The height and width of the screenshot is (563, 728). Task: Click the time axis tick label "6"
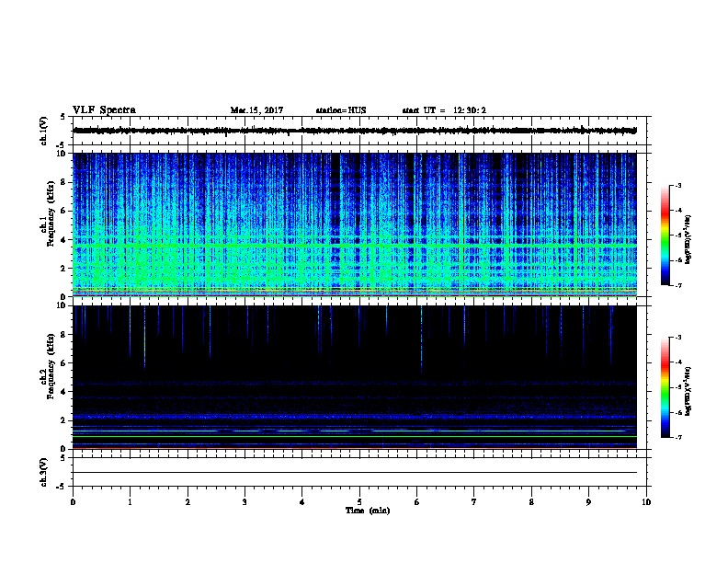pyautogui.click(x=417, y=502)
